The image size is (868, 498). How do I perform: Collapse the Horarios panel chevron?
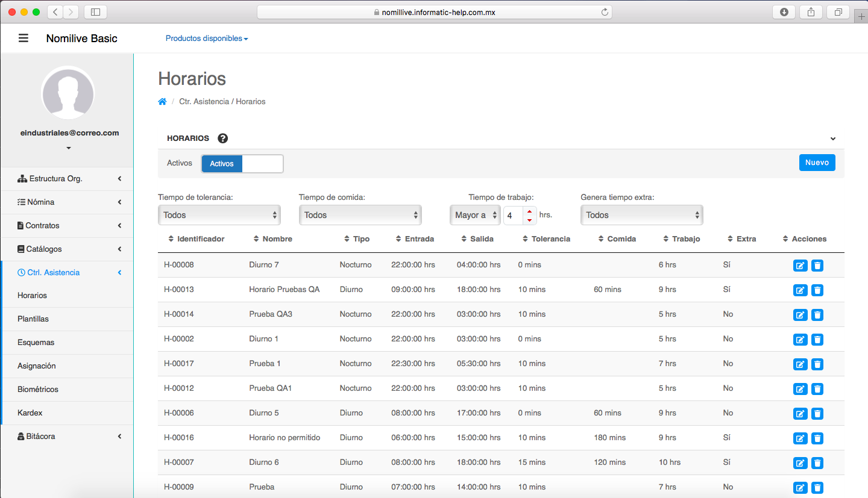pyautogui.click(x=832, y=139)
